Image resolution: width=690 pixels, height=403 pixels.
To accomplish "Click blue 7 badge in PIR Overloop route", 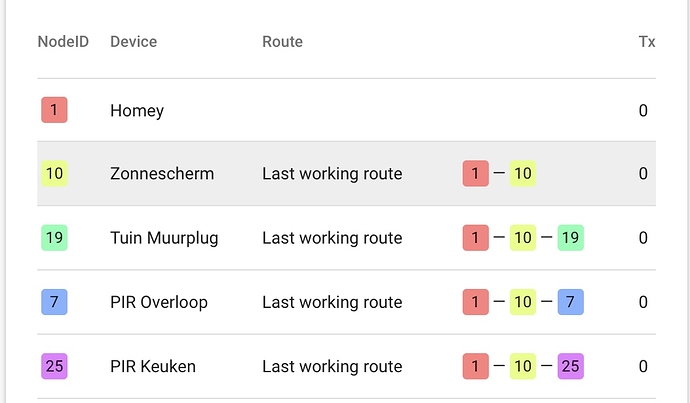I will tap(571, 302).
